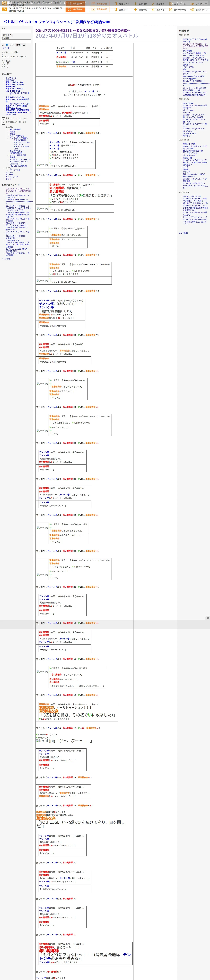The width and height of the screenshot is (210, 980).
Task: Focus the keyword 検索 input field
Action: 16,32
